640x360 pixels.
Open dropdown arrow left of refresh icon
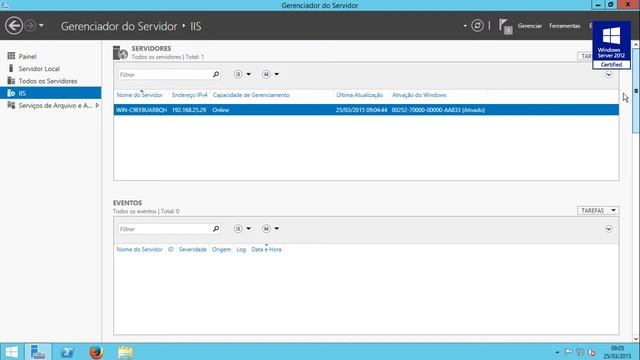465,26
